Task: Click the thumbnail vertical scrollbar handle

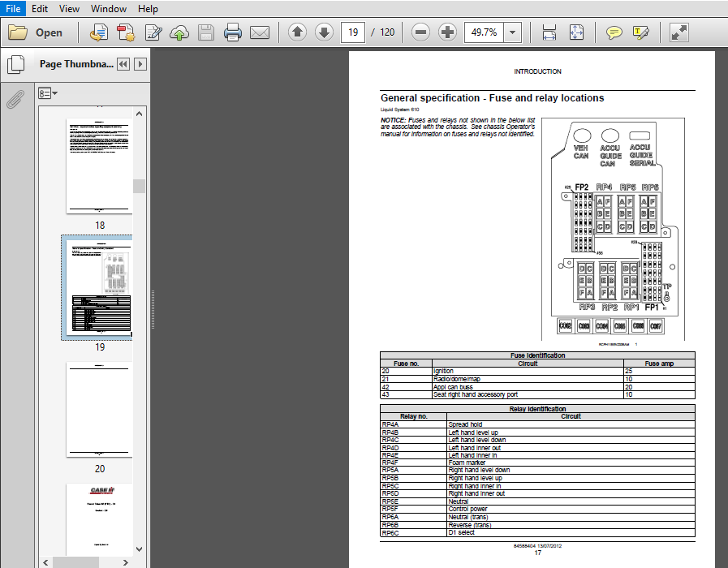Action: tap(140, 186)
